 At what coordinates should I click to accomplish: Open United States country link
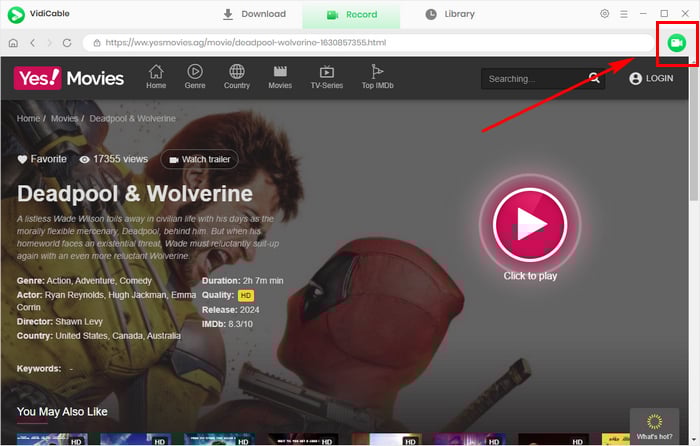tap(81, 336)
